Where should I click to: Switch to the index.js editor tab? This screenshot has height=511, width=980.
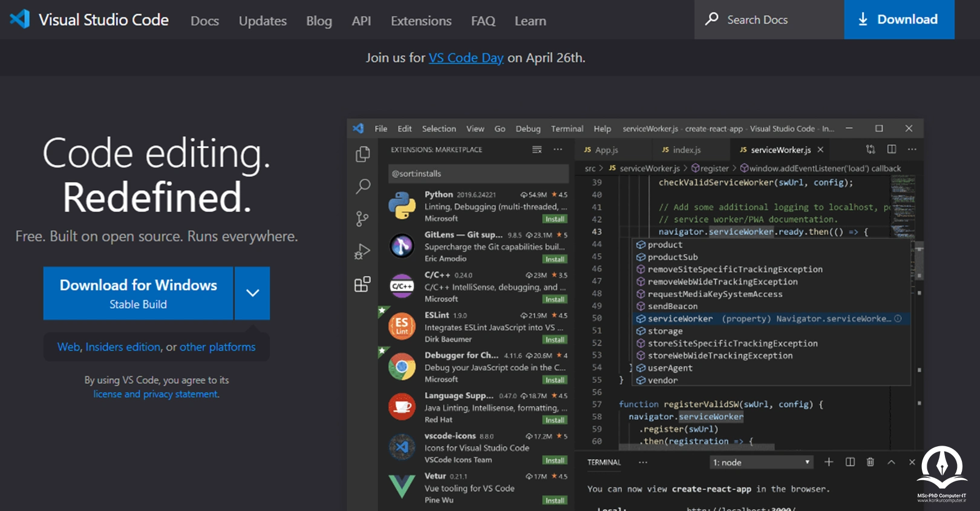687,150
